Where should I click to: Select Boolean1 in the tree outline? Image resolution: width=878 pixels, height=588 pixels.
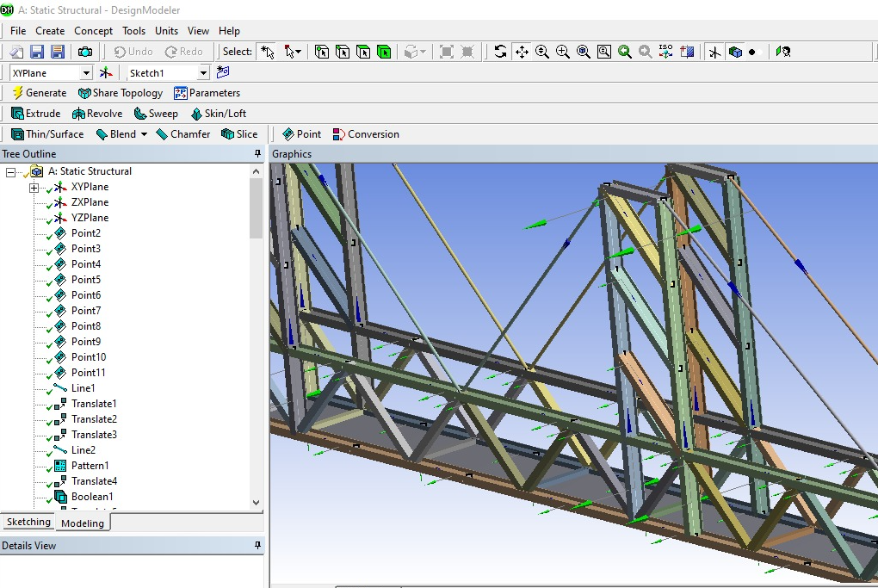(92, 497)
